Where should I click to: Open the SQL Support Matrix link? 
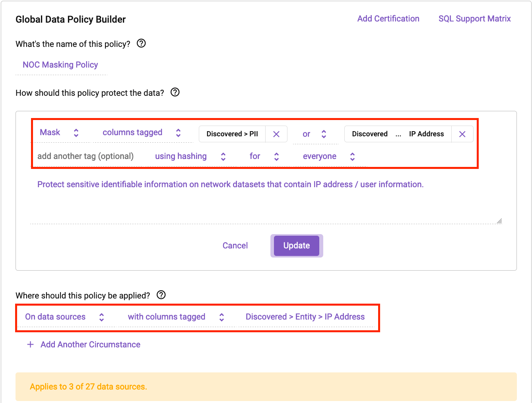(x=474, y=19)
